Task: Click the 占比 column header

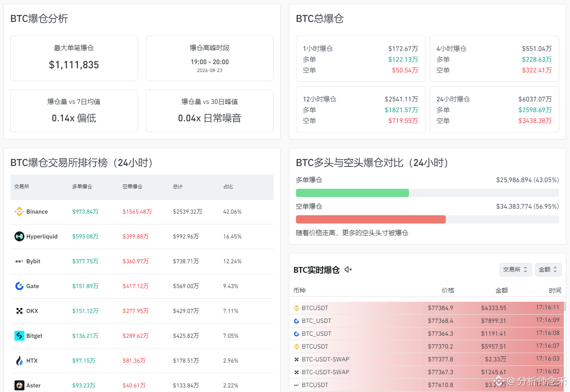Action: (x=228, y=187)
